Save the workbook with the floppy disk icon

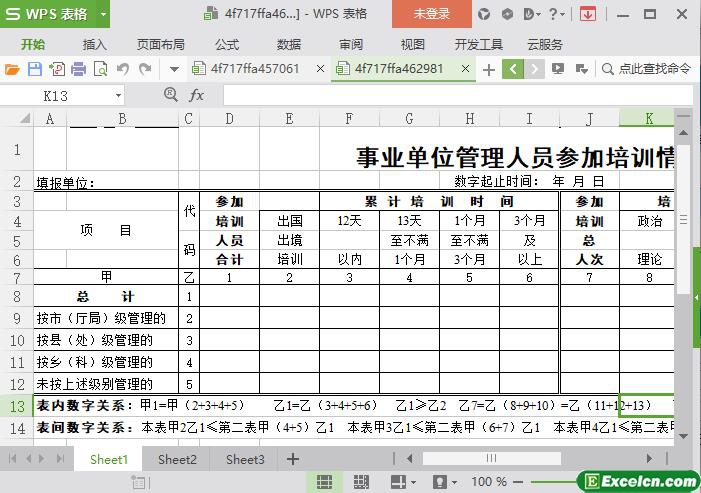click(x=35, y=69)
